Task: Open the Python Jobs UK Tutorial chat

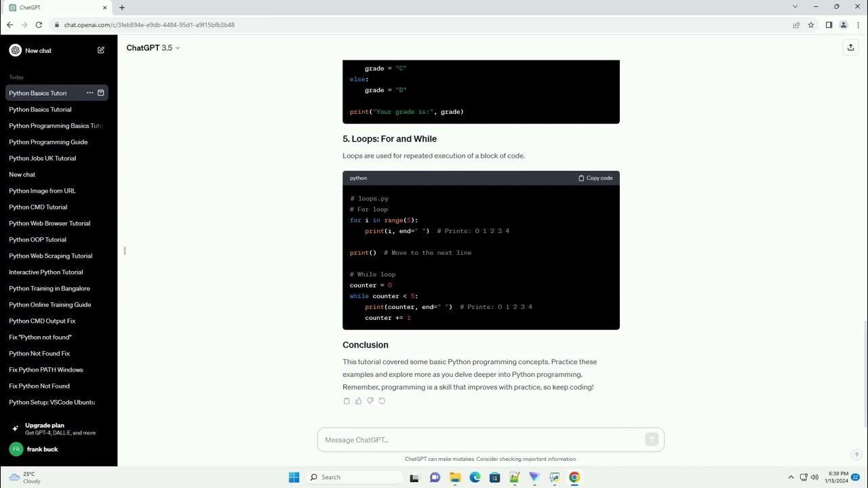Action: pyautogui.click(x=58, y=158)
